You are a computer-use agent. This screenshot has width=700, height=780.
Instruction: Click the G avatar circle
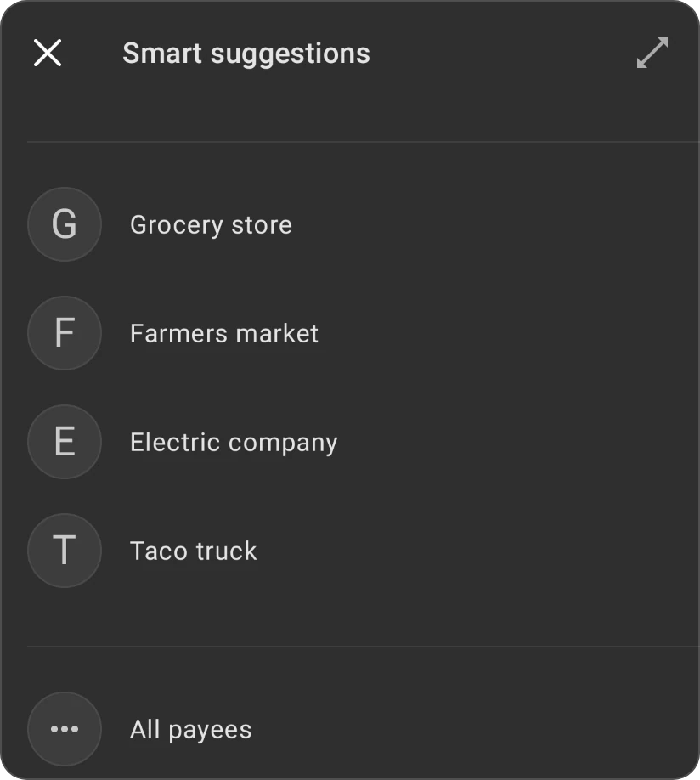65,224
